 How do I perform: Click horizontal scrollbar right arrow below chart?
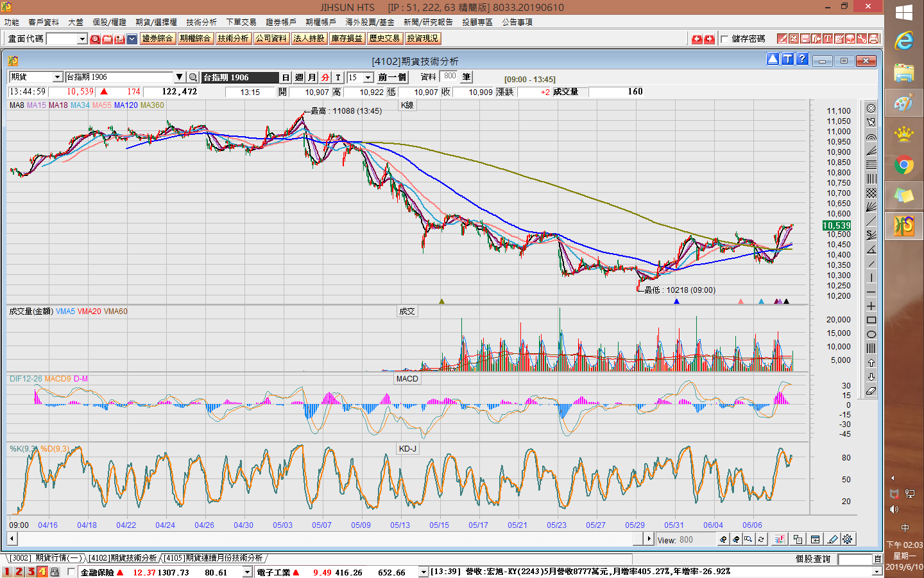649,539
